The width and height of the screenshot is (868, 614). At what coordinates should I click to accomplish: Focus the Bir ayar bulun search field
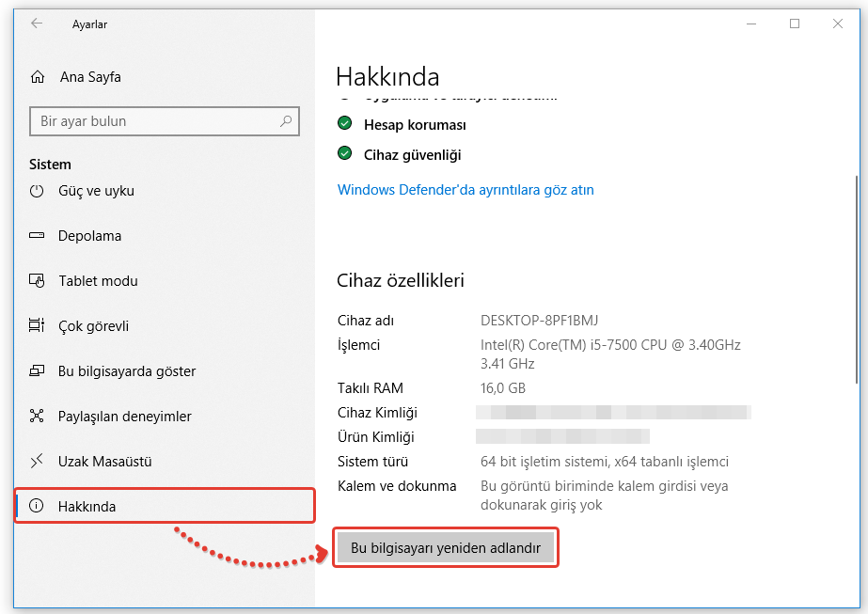point(155,121)
